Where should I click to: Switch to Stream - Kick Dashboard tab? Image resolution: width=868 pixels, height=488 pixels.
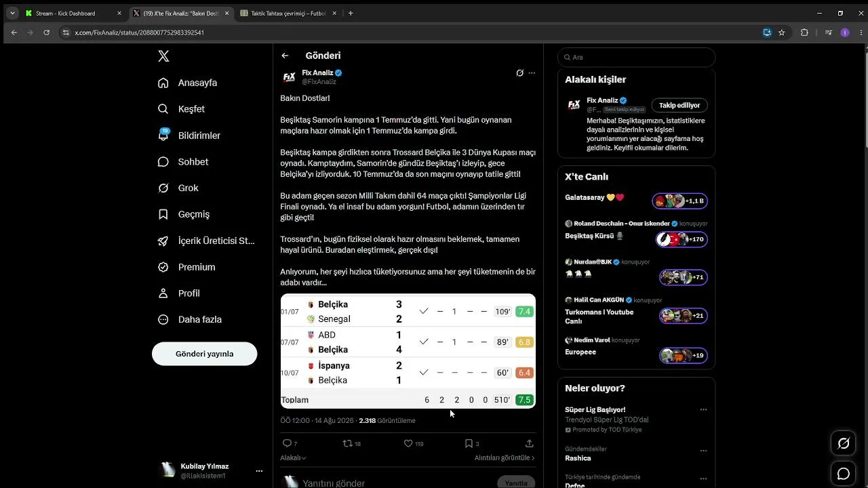point(73,13)
